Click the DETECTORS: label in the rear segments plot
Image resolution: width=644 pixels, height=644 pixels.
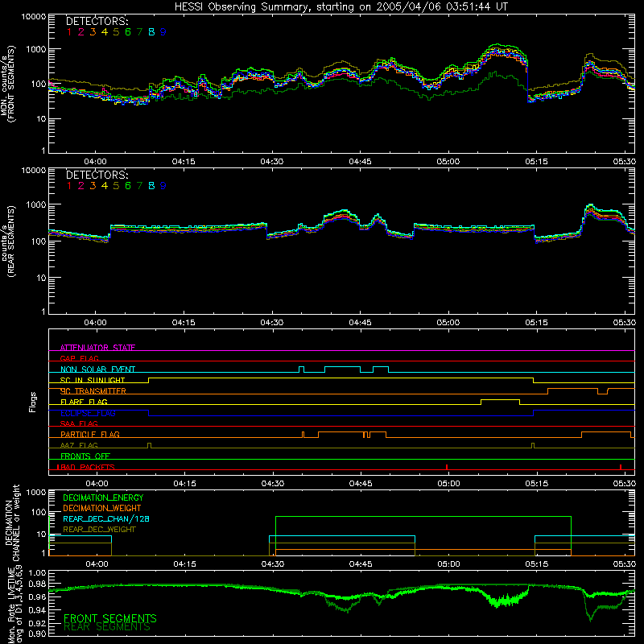click(97, 175)
